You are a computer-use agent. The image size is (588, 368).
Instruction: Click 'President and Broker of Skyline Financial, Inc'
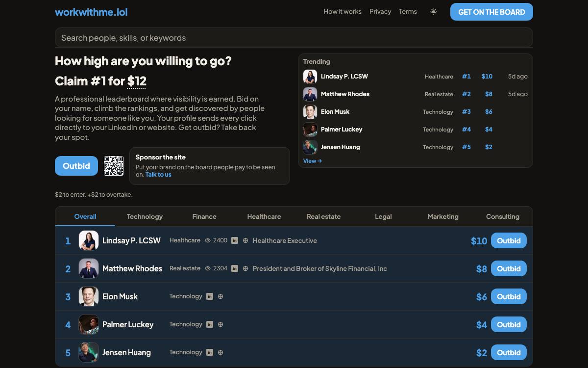pos(320,268)
